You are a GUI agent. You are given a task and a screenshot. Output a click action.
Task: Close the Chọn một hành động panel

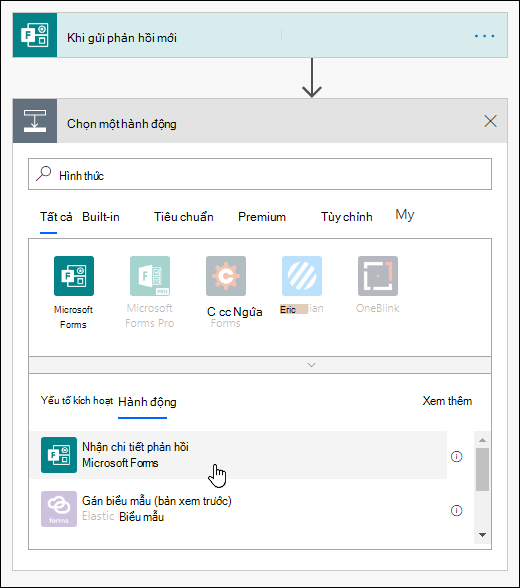[x=490, y=121]
